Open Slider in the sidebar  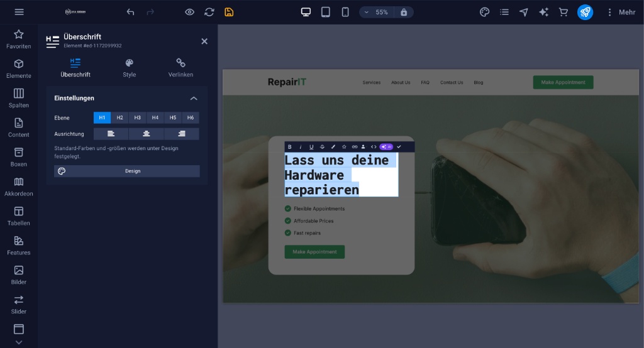point(18,305)
